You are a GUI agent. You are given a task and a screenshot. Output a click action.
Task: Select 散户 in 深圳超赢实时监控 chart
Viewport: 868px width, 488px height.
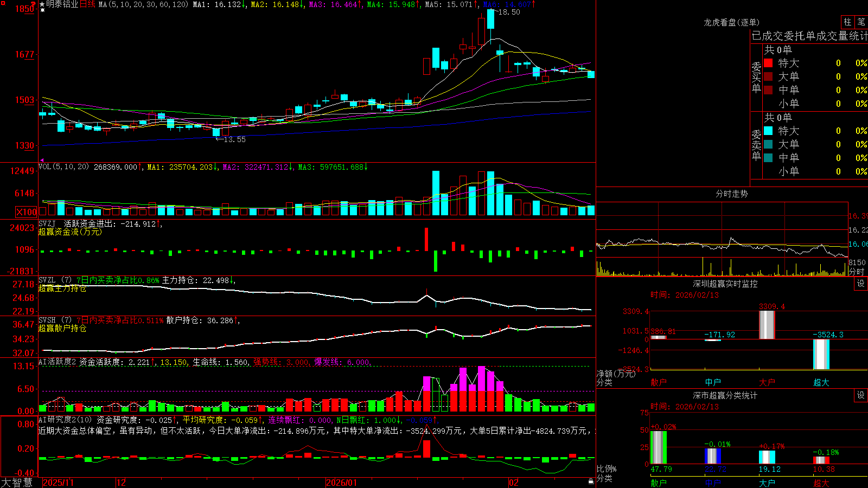(659, 382)
